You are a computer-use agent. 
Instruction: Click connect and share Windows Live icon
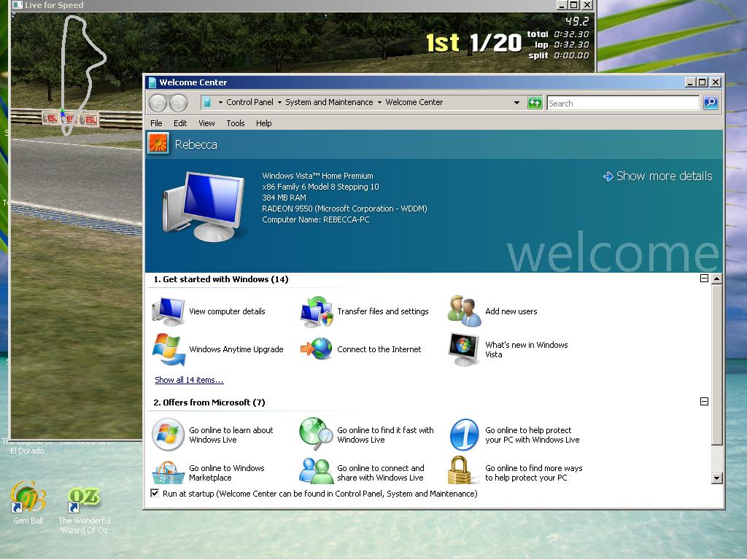[317, 470]
